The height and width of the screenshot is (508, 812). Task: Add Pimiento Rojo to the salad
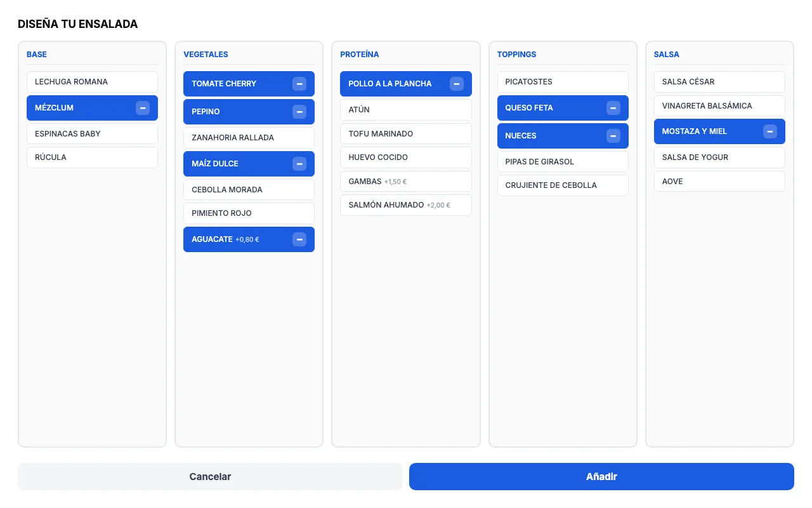coord(249,213)
